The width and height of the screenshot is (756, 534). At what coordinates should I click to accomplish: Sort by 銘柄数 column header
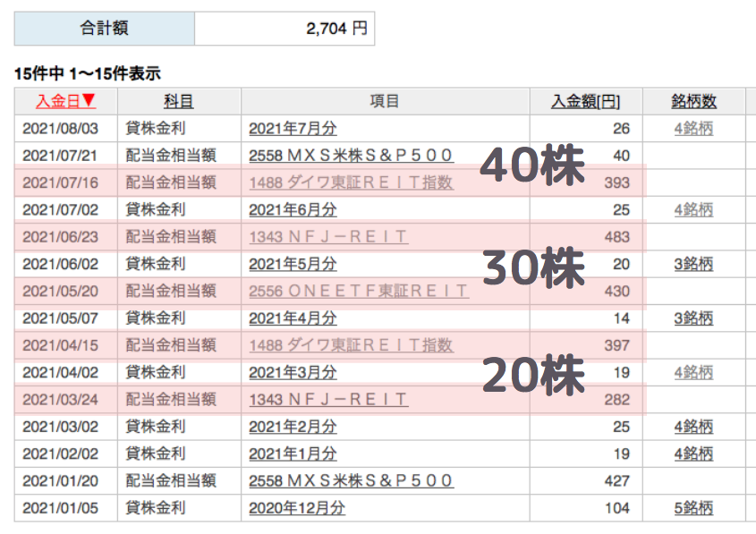(x=693, y=101)
